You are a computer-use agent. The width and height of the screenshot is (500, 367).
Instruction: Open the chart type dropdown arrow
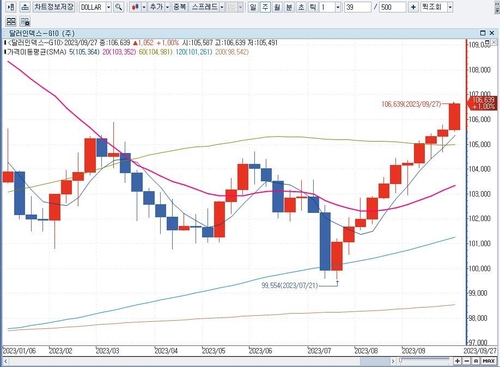(144, 7)
